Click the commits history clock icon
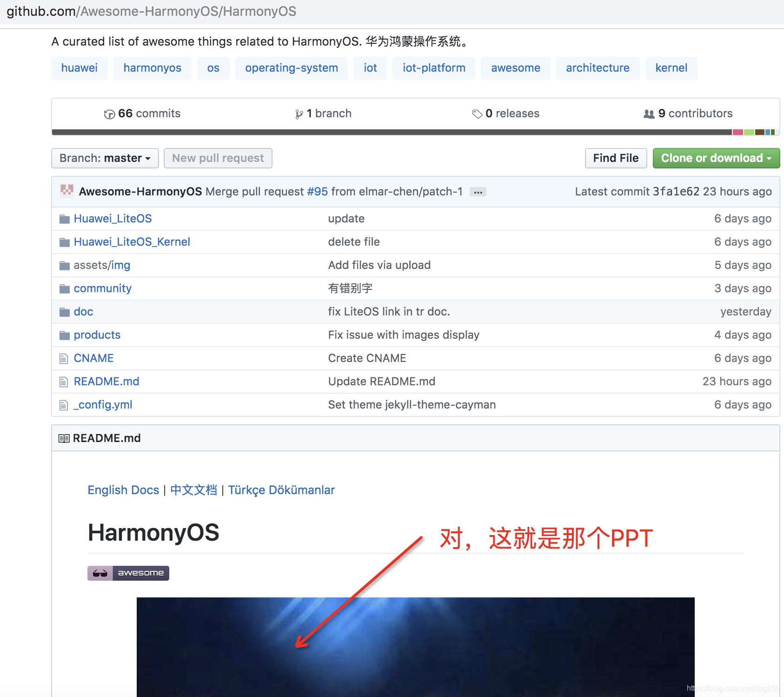The width and height of the screenshot is (784, 697). point(109,114)
